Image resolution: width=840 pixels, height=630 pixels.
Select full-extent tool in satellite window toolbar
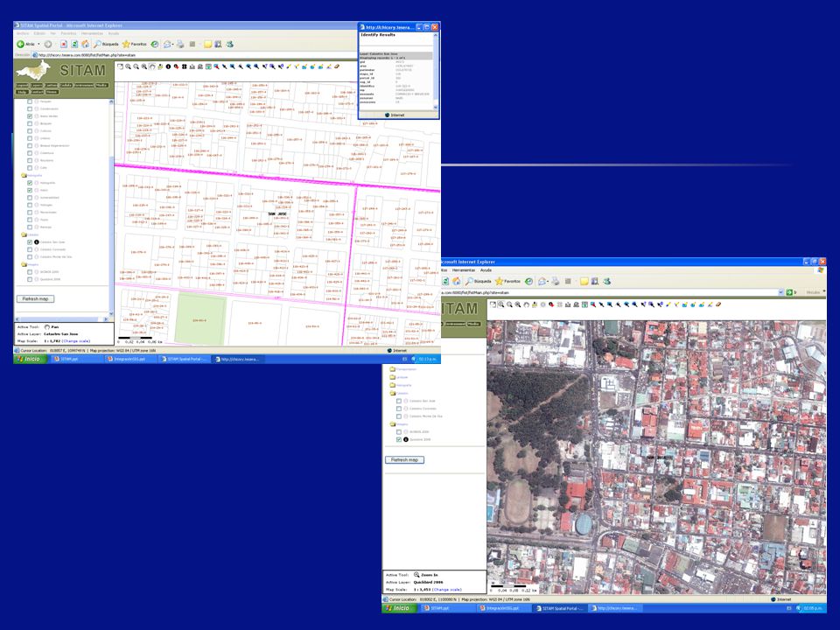[x=493, y=304]
